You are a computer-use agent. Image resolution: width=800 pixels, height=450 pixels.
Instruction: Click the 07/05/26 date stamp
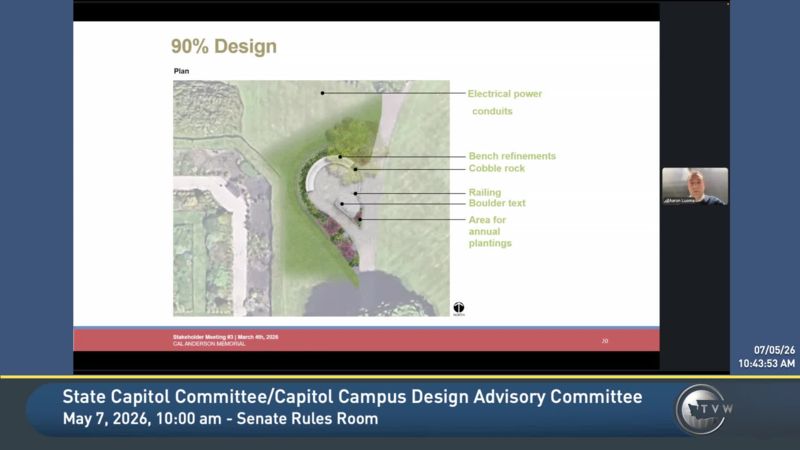click(774, 350)
